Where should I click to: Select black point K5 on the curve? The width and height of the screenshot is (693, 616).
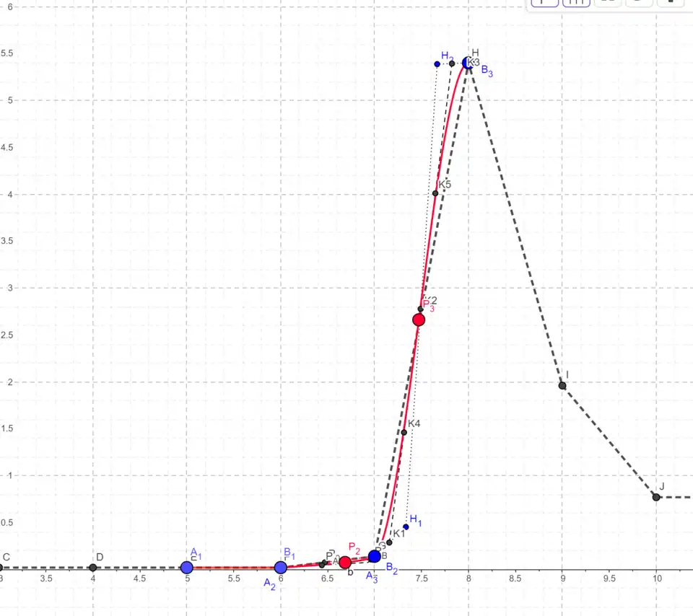pyautogui.click(x=435, y=193)
